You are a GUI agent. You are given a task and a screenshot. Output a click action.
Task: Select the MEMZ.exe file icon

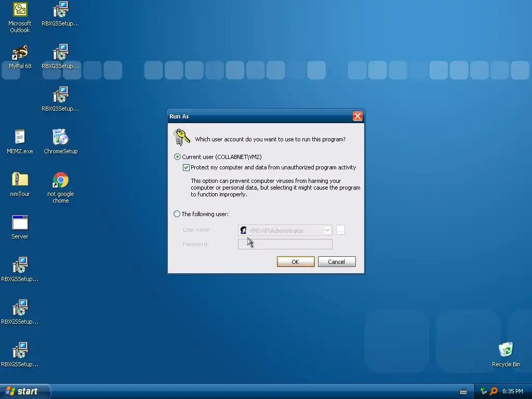(20, 142)
